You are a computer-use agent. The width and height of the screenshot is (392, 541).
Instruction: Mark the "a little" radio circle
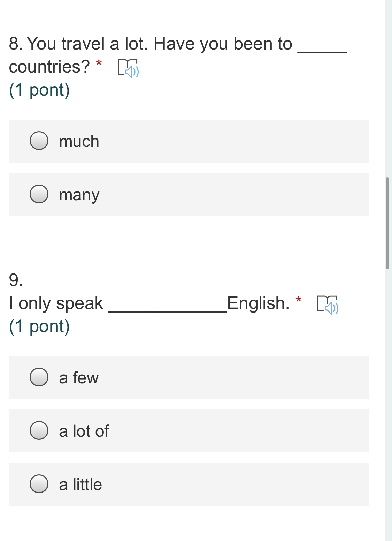coord(39,484)
